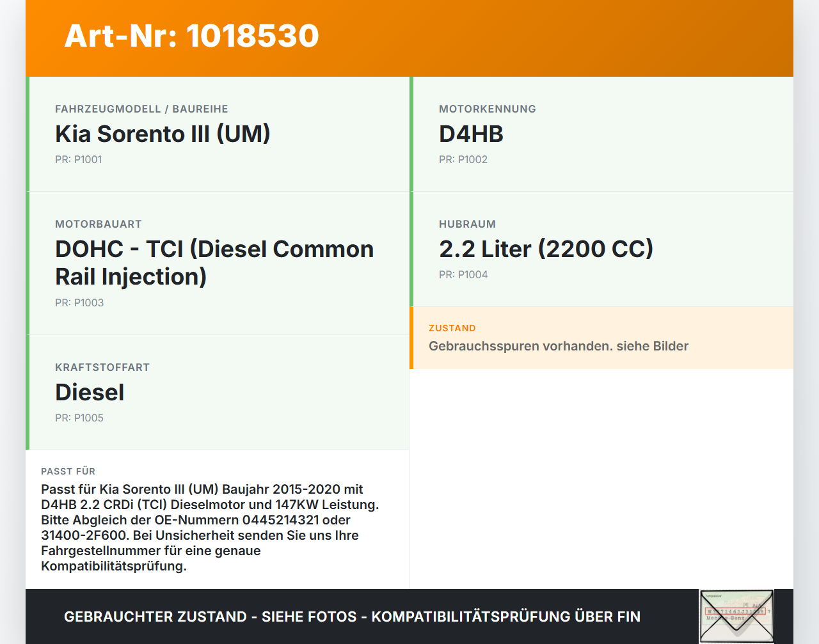This screenshot has width=819, height=644.
Task: Click the 'MOTORKENNUNG' label
Action: [488, 109]
